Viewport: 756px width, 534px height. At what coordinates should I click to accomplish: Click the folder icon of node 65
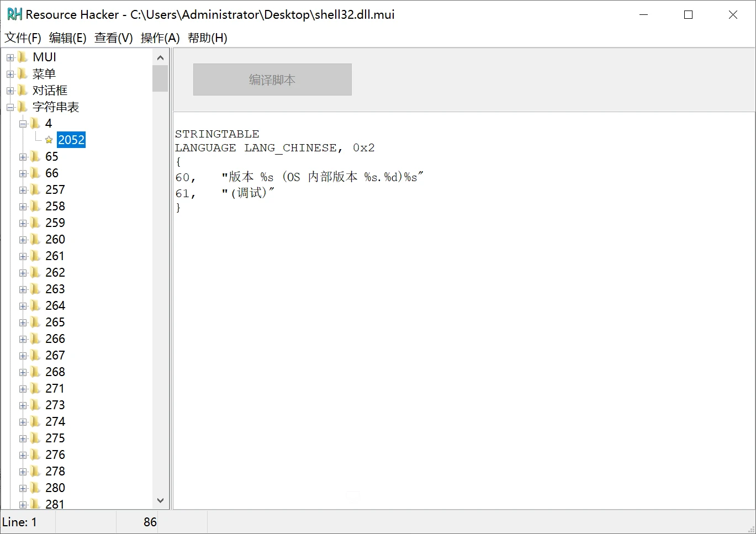35,156
